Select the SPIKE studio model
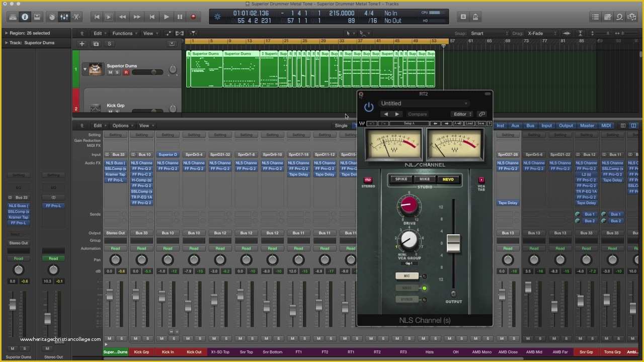Viewport: 644px width, 362px height. 401,179
